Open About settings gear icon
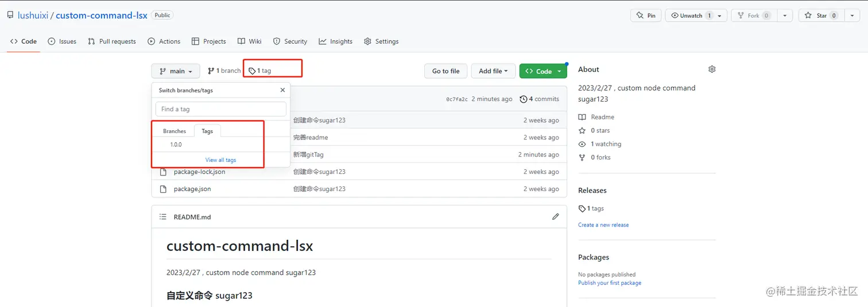Image resolution: width=868 pixels, height=307 pixels. point(712,69)
